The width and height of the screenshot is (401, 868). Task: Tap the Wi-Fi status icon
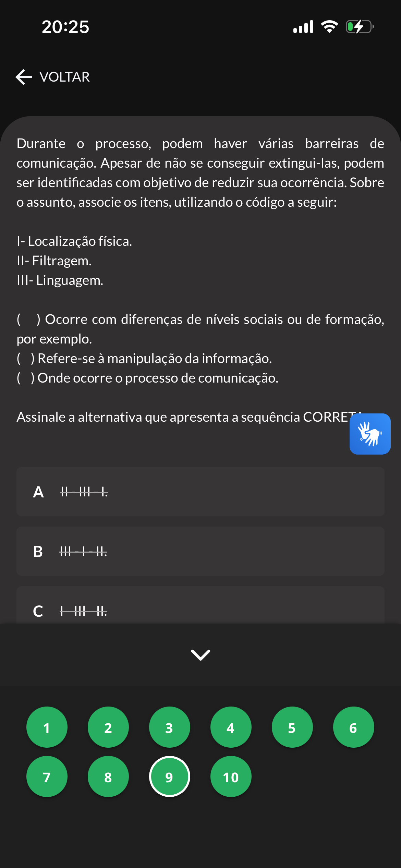[x=329, y=27]
